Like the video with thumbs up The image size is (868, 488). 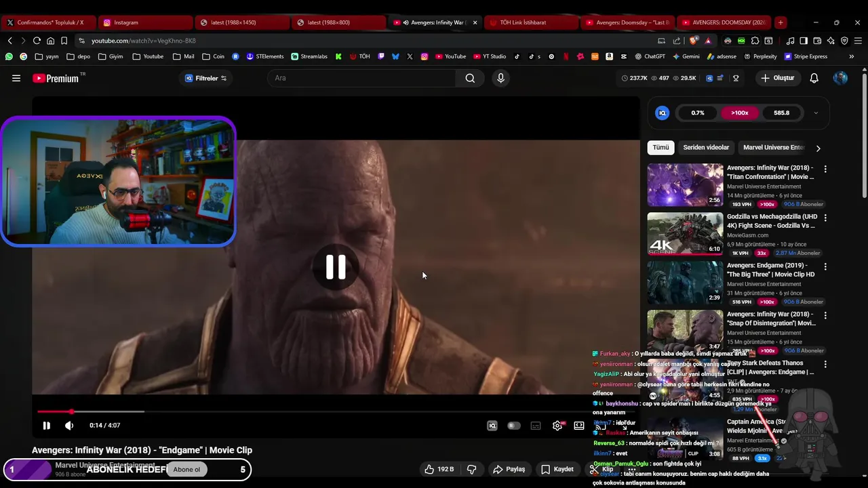pyautogui.click(x=439, y=469)
